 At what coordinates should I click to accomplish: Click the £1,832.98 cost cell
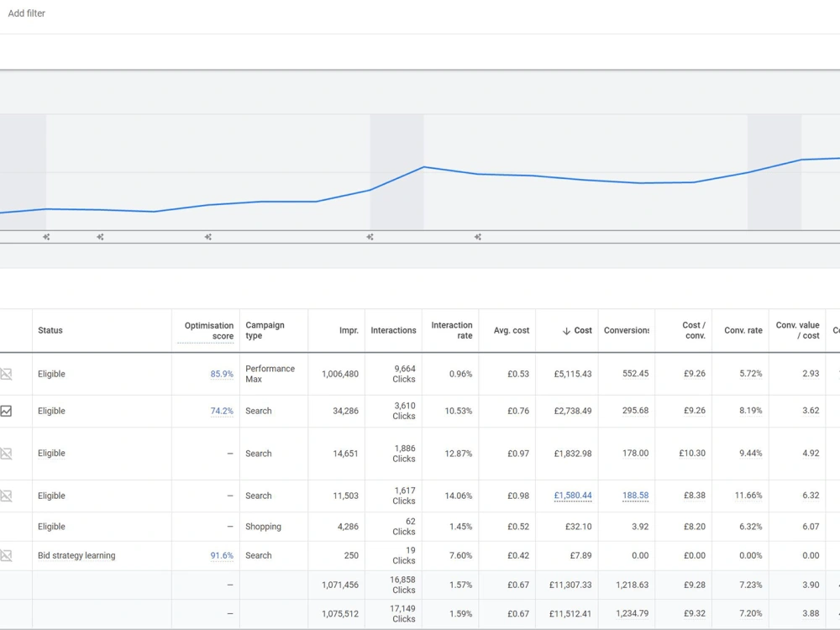tap(573, 454)
